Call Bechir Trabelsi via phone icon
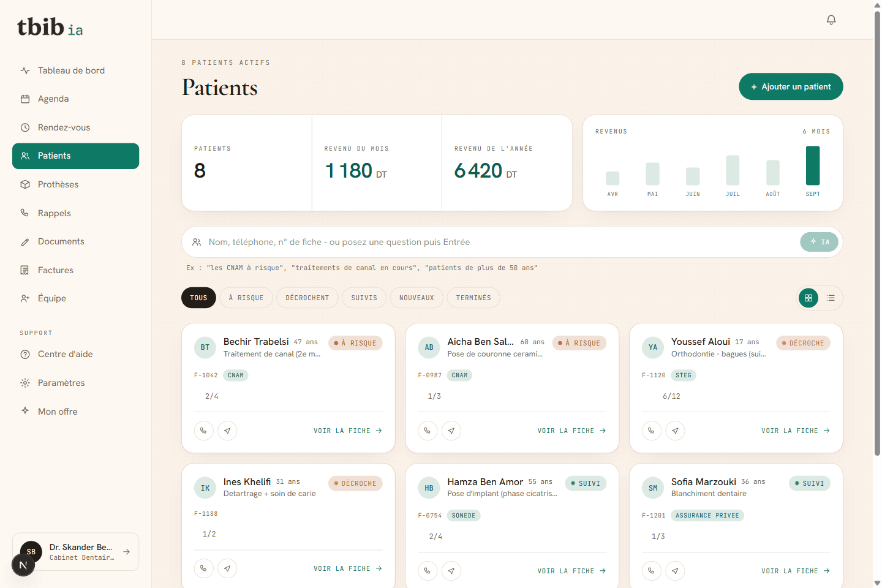This screenshot has width=882, height=588. tap(203, 431)
